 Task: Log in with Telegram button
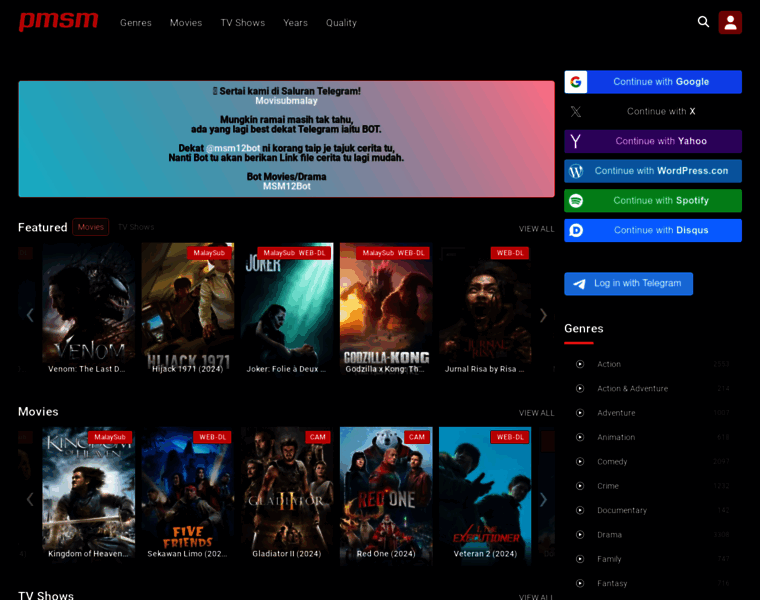tap(628, 284)
